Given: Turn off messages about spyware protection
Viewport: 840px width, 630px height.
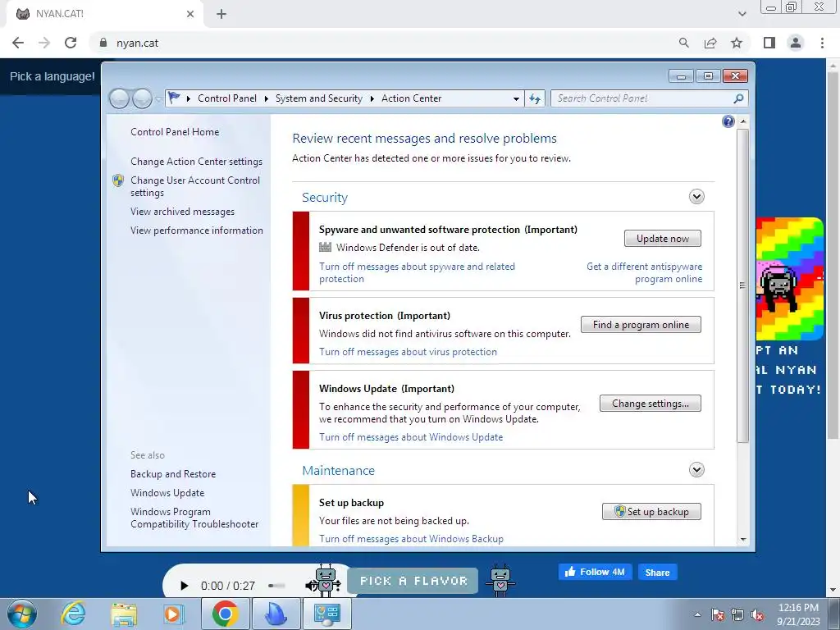Looking at the screenshot, I should (x=417, y=272).
